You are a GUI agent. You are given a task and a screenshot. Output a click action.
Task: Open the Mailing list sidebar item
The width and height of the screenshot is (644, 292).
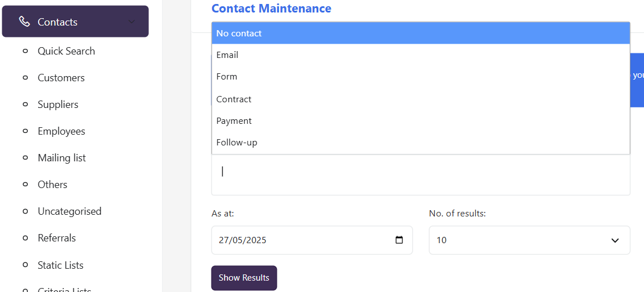click(61, 158)
